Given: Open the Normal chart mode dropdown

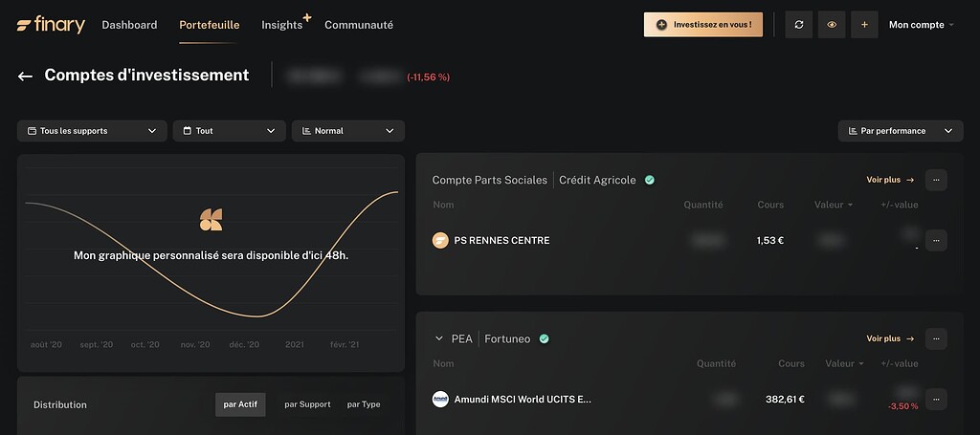Looking at the screenshot, I should [x=348, y=131].
